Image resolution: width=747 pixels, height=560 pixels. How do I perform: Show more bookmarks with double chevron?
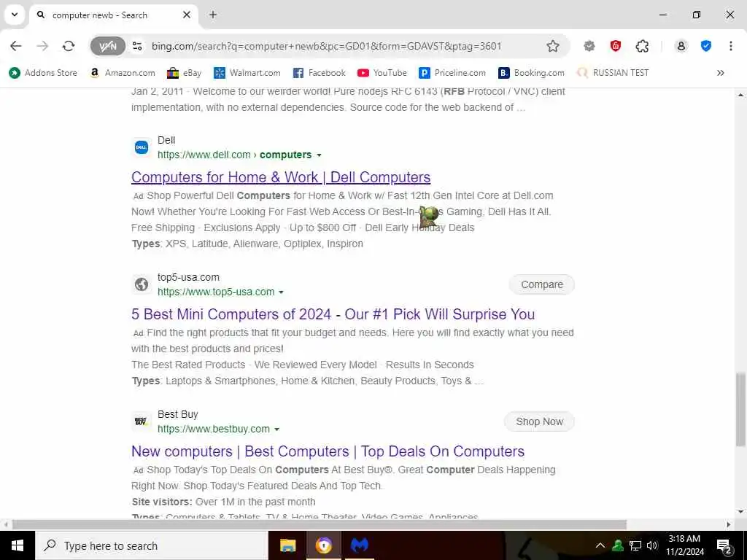[720, 73]
